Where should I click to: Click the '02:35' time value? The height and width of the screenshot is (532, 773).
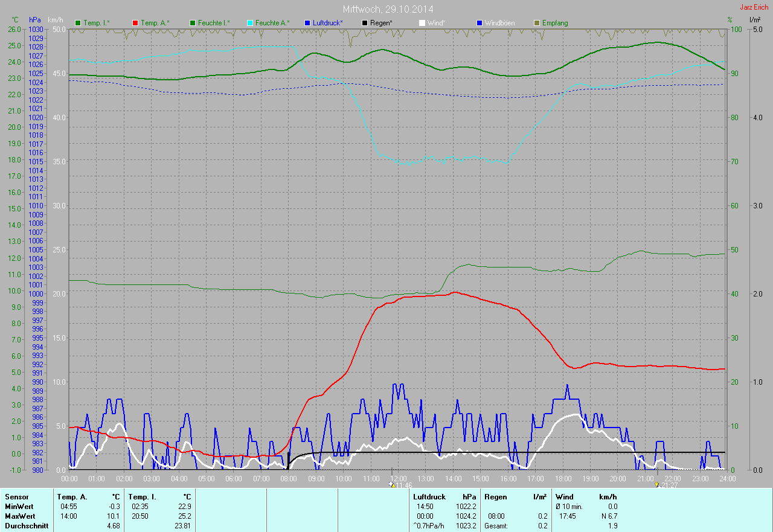[x=140, y=507]
